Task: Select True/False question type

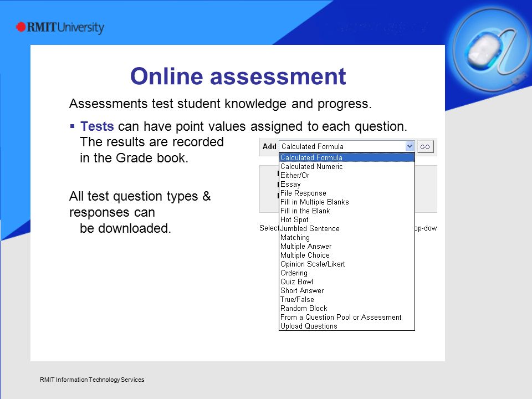Action: tap(347, 299)
